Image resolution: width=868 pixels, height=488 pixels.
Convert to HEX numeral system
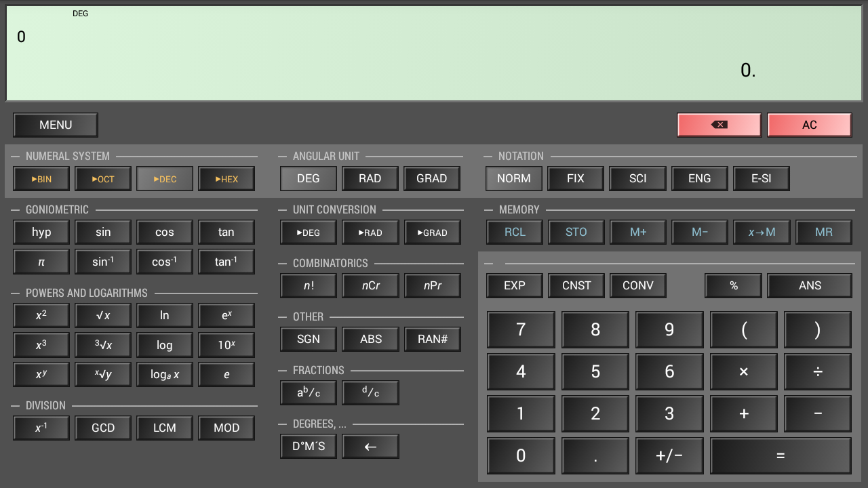pyautogui.click(x=226, y=179)
